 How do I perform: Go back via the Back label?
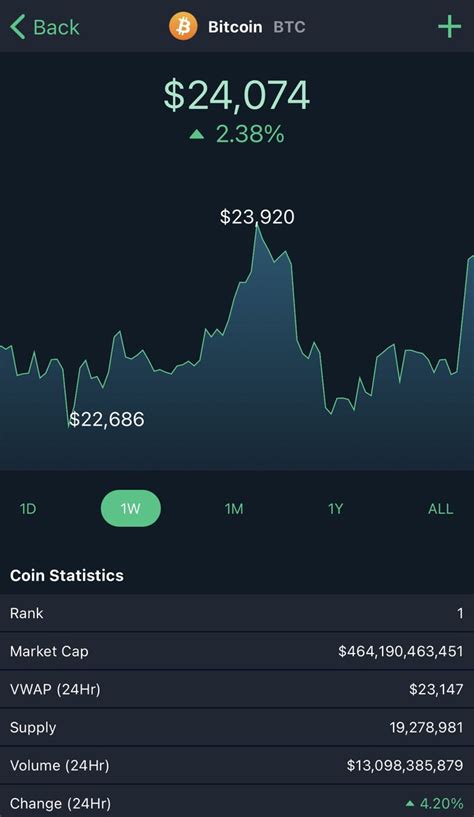(56, 27)
